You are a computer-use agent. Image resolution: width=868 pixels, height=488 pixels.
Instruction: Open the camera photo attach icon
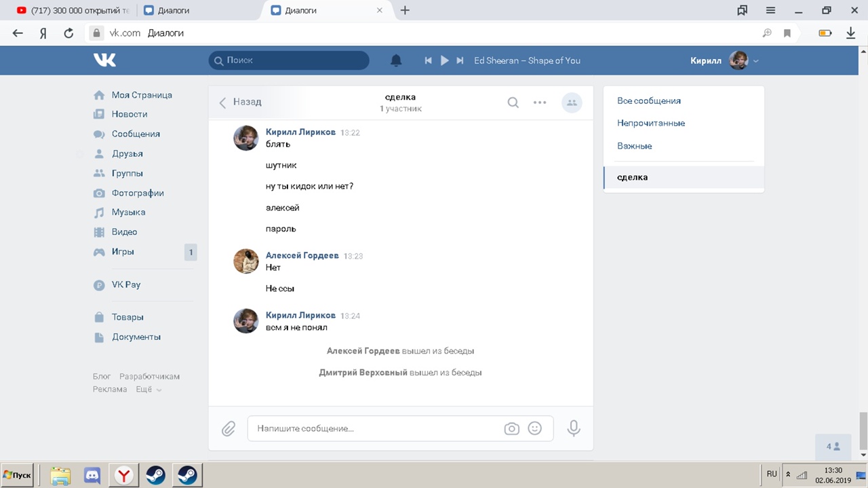[x=511, y=428]
